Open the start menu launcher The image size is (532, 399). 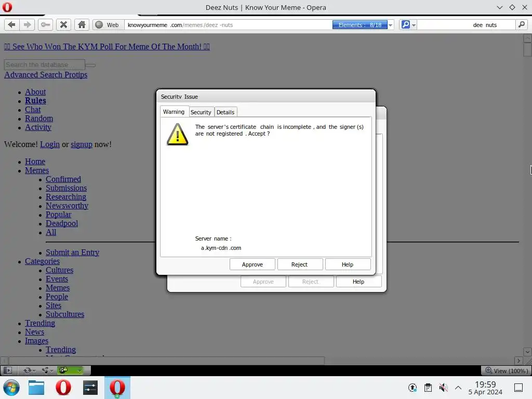[x=11, y=388]
